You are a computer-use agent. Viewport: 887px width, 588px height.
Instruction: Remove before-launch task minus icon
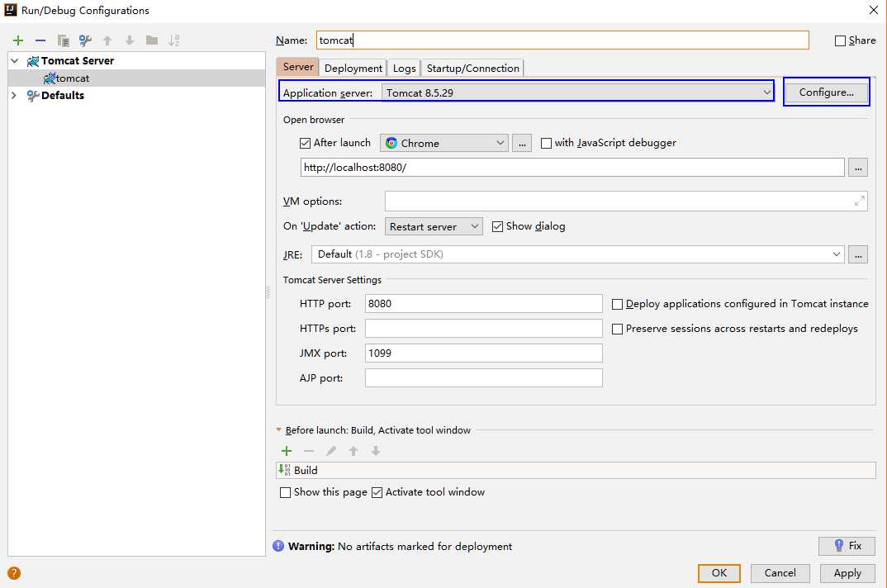coord(309,451)
